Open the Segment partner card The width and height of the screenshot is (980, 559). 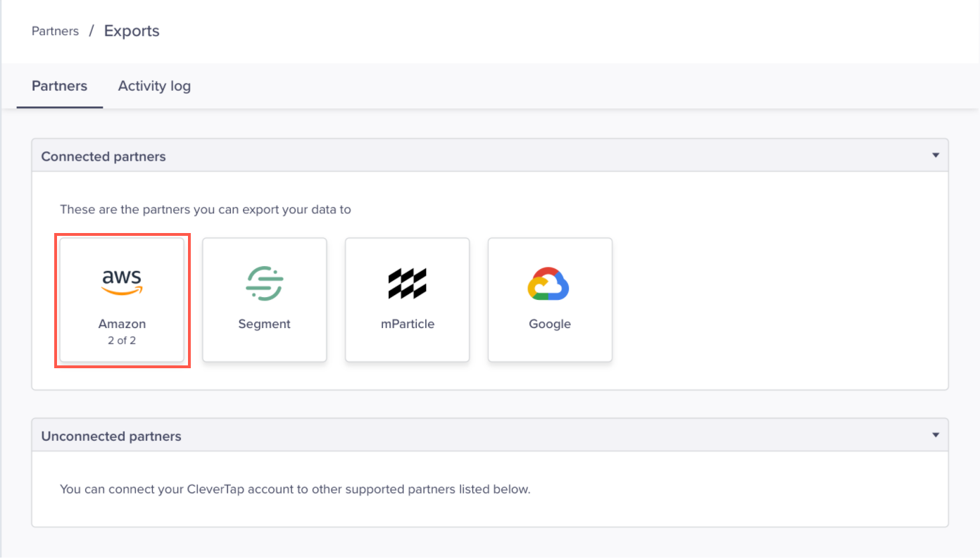click(265, 300)
